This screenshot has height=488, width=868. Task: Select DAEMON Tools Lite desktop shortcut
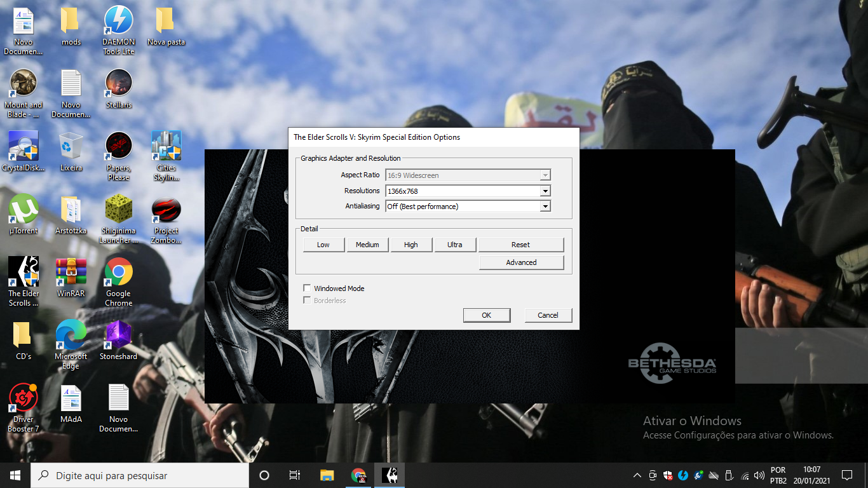119,30
